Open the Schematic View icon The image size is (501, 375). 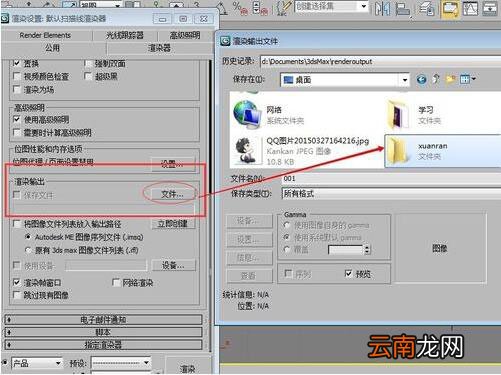pyautogui.click(x=490, y=8)
